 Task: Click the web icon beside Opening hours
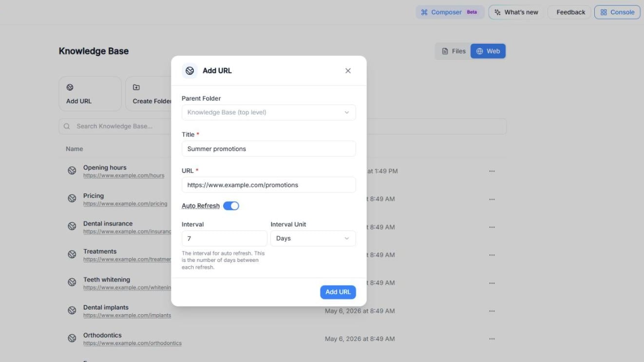(x=72, y=171)
